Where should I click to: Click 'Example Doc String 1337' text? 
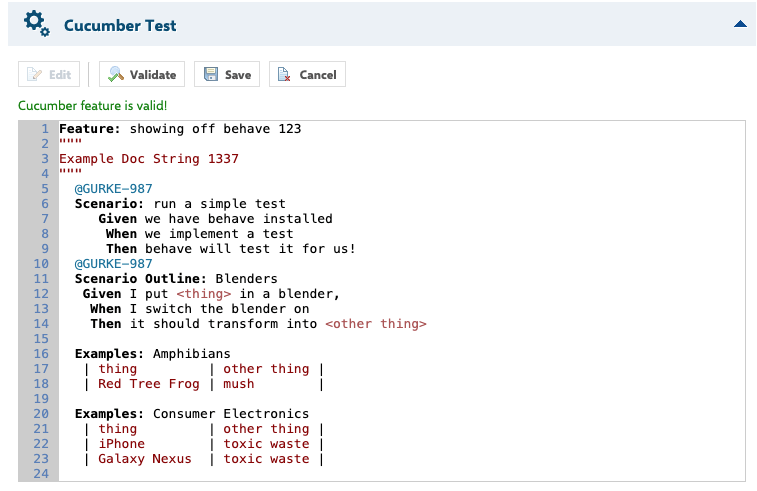[149, 159]
